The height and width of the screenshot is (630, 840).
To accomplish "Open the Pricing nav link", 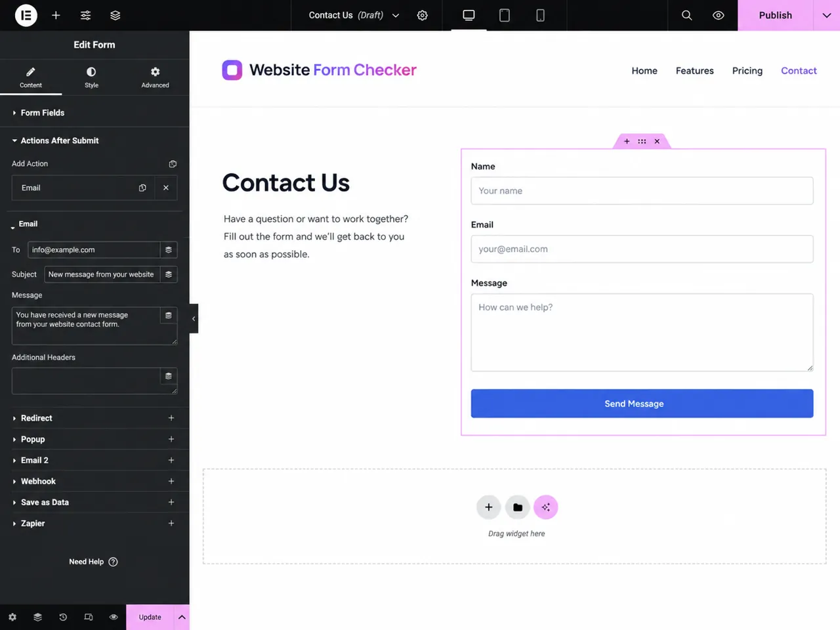I will tap(747, 71).
